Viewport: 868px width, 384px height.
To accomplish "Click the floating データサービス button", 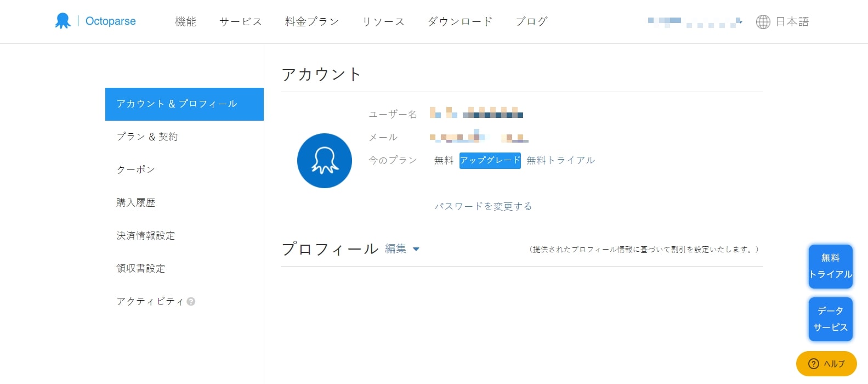I will [830, 319].
